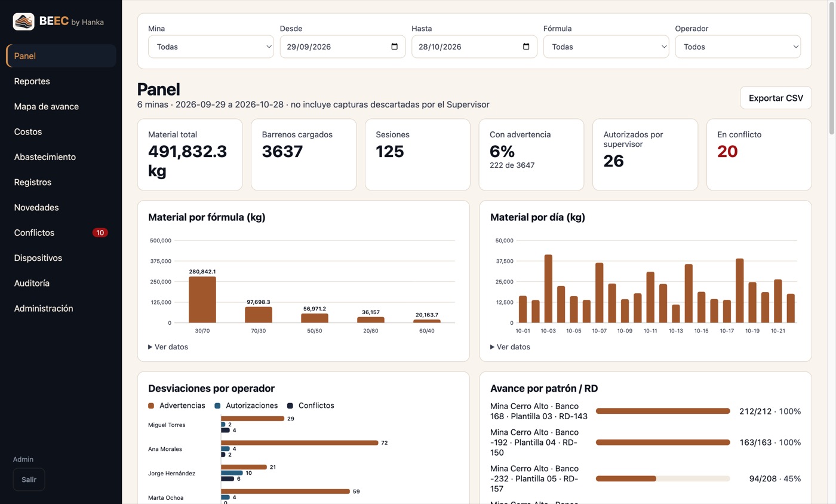Image resolution: width=836 pixels, height=504 pixels.
Task: Open the Operador dropdown
Action: click(x=738, y=47)
